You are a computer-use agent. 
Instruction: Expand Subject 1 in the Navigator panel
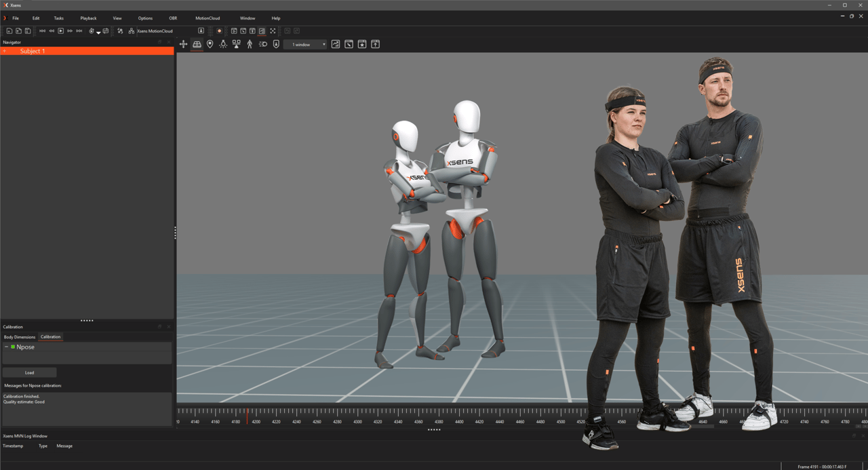pyautogui.click(x=5, y=51)
